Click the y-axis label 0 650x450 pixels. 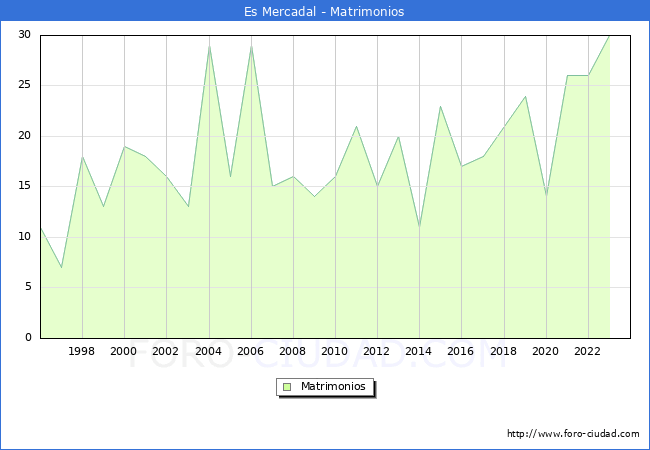click(28, 337)
